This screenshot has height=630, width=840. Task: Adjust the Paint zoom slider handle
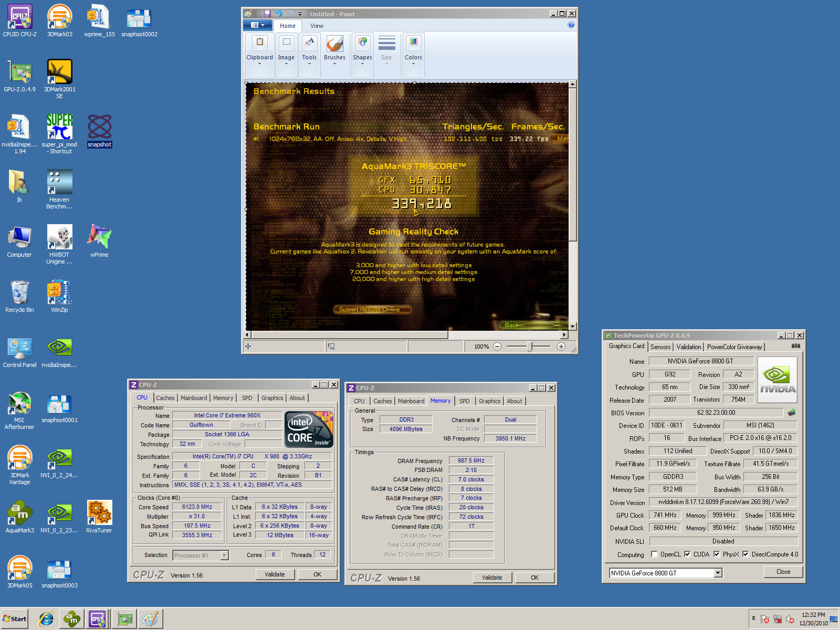[x=529, y=346]
